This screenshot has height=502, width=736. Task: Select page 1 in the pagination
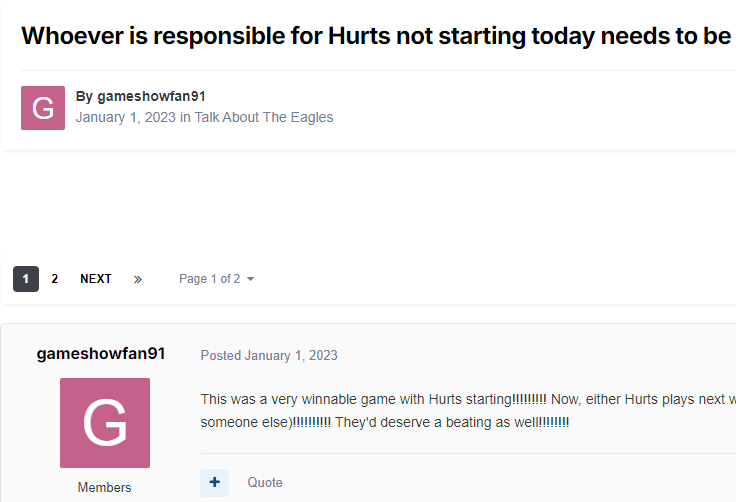[x=26, y=279]
